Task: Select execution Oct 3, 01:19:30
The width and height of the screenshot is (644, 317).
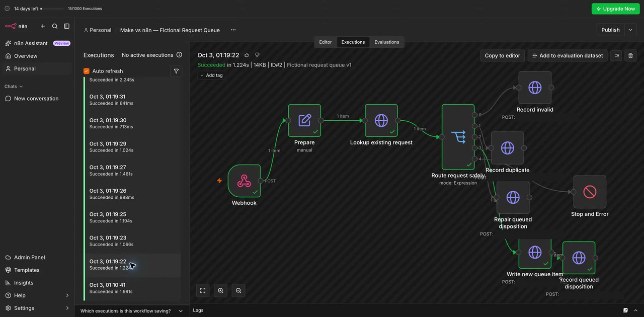Action: [132, 123]
